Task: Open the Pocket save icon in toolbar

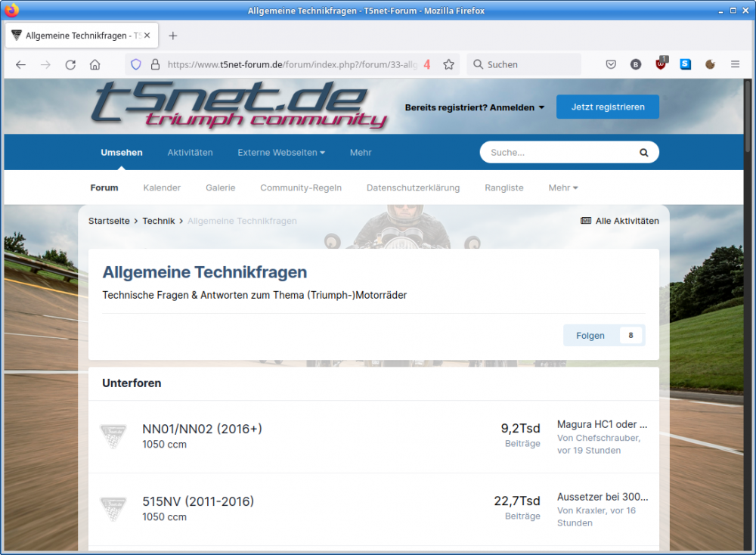Action: (x=611, y=65)
